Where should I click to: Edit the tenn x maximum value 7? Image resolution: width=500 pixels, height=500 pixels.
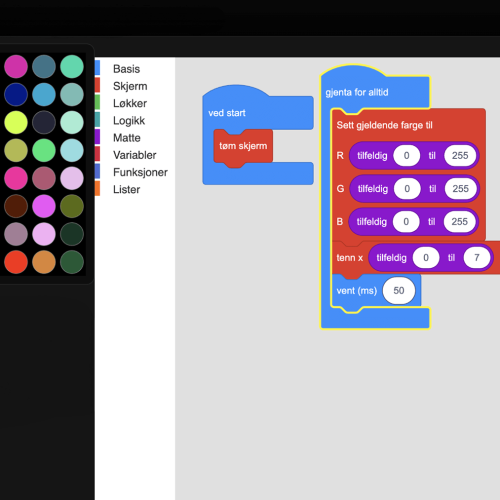[477, 258]
